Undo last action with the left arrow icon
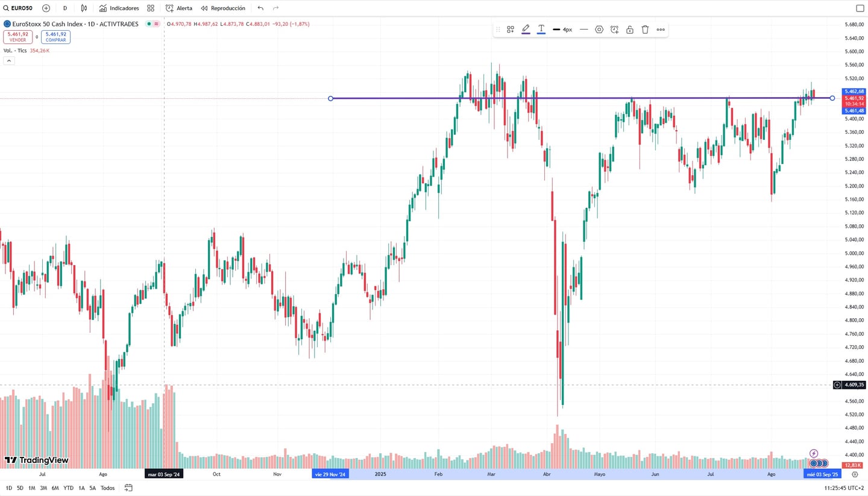 [x=260, y=8]
